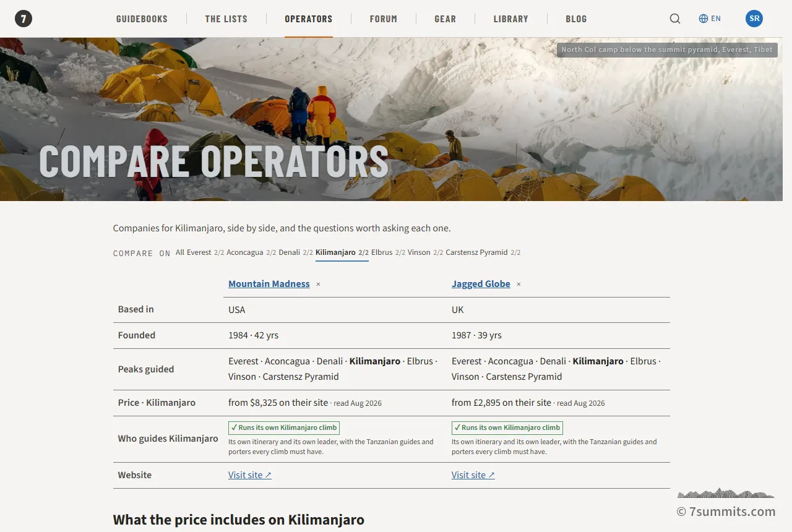Viewport: 792px width, 532px height.
Task: Click the Jagged Globe £2,895 price text
Action: (x=501, y=403)
